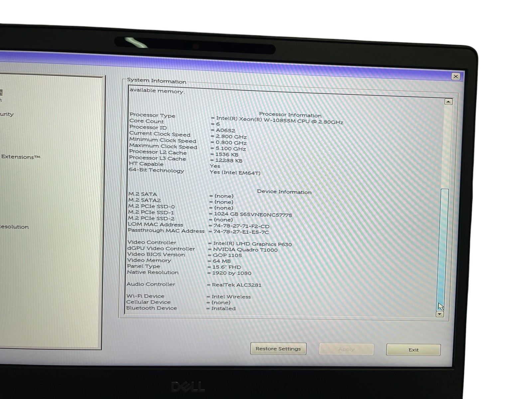Viewport: 532px width, 399px height.
Task: Select the partially shown 'esolution' tree item
Action: point(14,227)
